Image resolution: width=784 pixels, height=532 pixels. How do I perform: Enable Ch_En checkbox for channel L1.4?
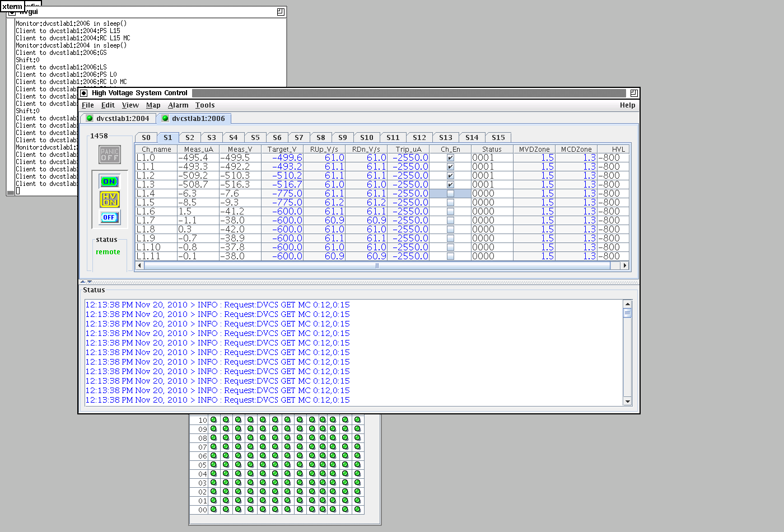(x=450, y=194)
